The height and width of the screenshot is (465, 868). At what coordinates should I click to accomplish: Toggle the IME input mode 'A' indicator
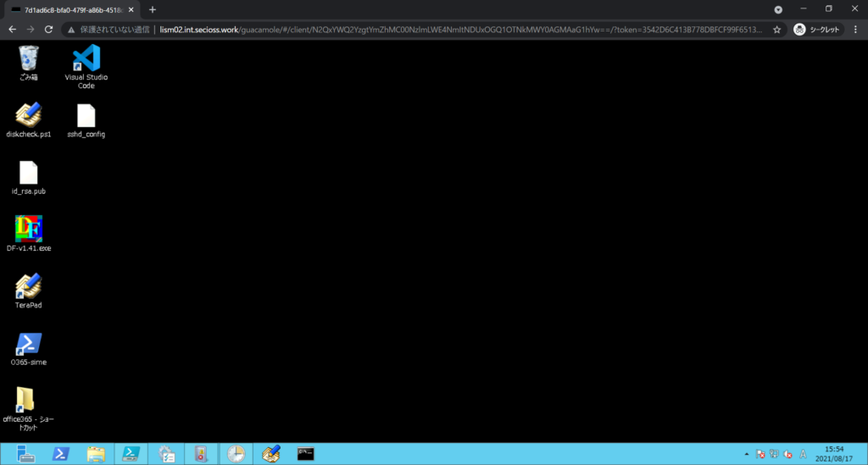803,454
